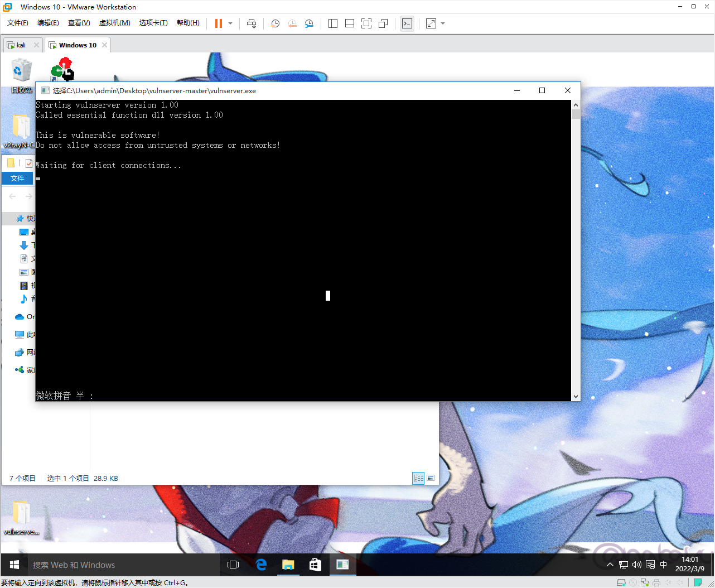The image size is (715, 588).
Task: Switch Explorer to details view
Action: 418,478
